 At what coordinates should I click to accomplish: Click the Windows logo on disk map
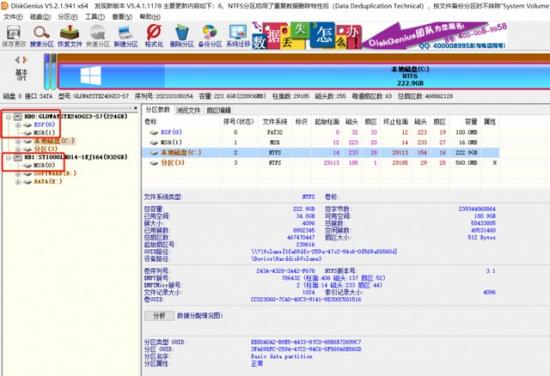[90, 75]
